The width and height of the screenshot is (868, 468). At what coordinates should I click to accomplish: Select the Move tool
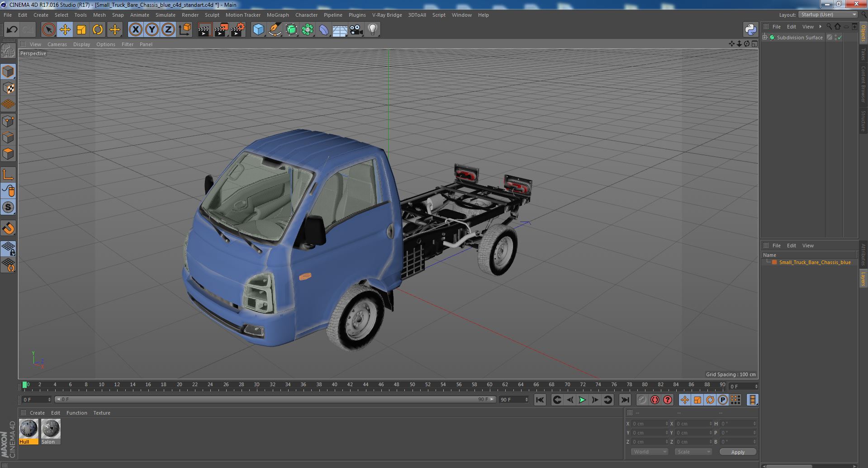click(x=65, y=30)
